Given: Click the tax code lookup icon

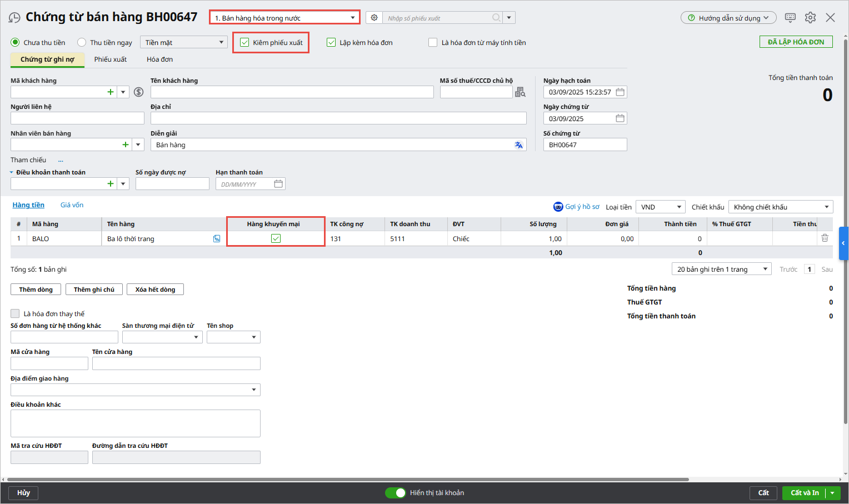Looking at the screenshot, I should (x=520, y=92).
